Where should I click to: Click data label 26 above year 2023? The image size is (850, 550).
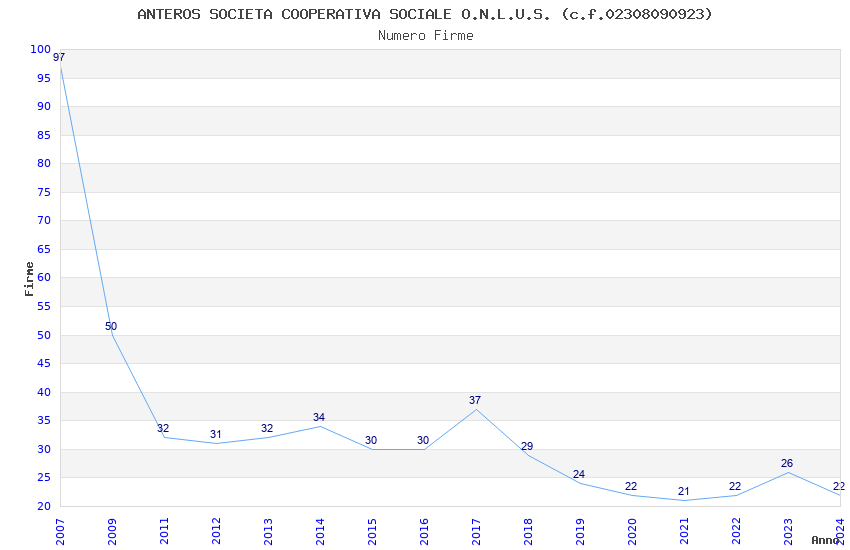click(787, 463)
